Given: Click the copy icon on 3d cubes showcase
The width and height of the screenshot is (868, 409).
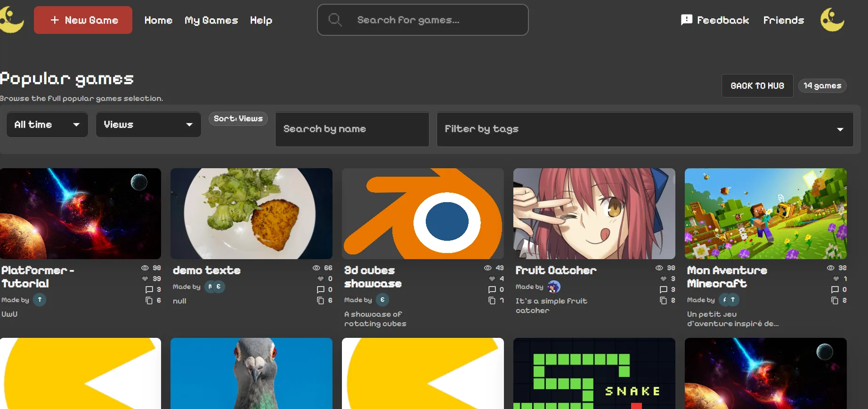Looking at the screenshot, I should coord(492,300).
